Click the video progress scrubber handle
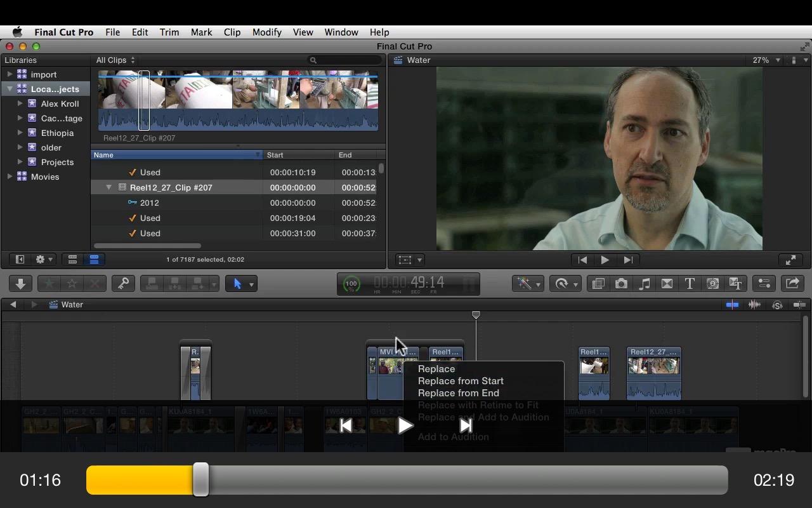This screenshot has height=508, width=812. pyautogui.click(x=200, y=479)
